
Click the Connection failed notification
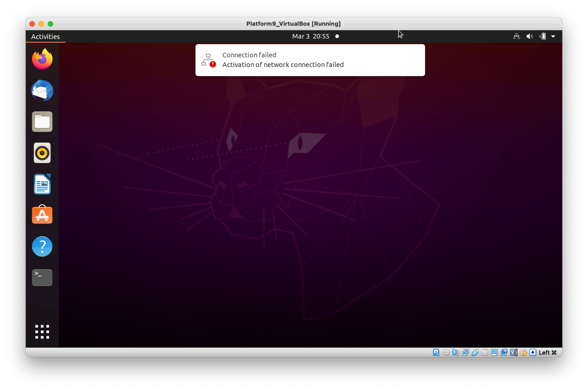(310, 60)
